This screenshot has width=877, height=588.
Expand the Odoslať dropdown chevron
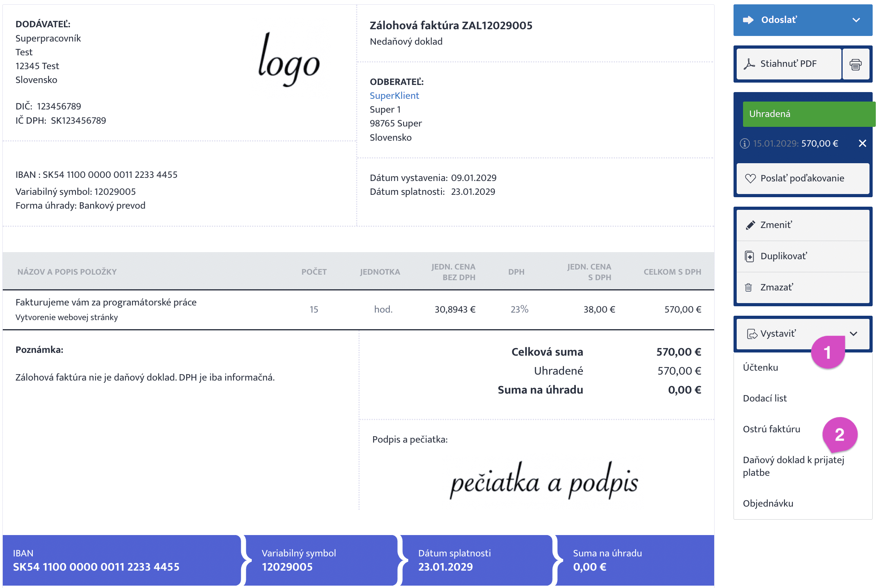click(856, 20)
